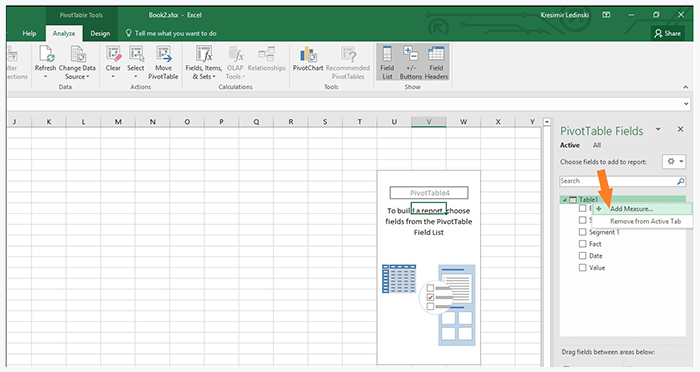Open the Refresh dropdown arrow
Screen dimensions: 700x372
[x=46, y=77]
